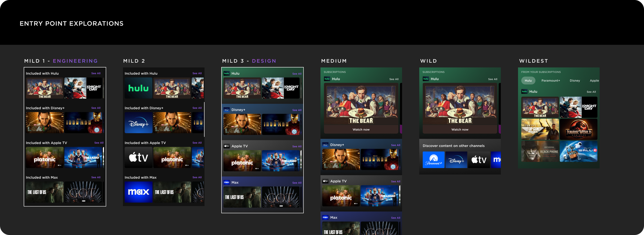Click small Hulu icon in Wildest panel
The height and width of the screenshot is (235, 644).
click(524, 91)
